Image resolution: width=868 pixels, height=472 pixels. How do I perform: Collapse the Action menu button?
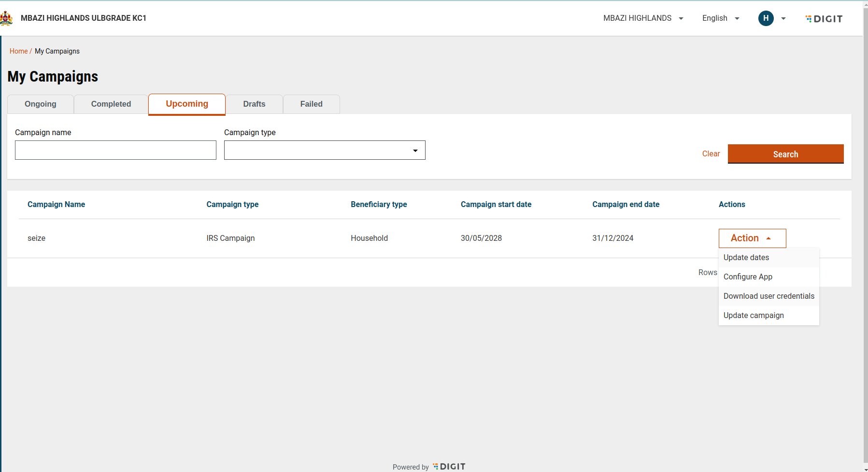click(x=752, y=238)
